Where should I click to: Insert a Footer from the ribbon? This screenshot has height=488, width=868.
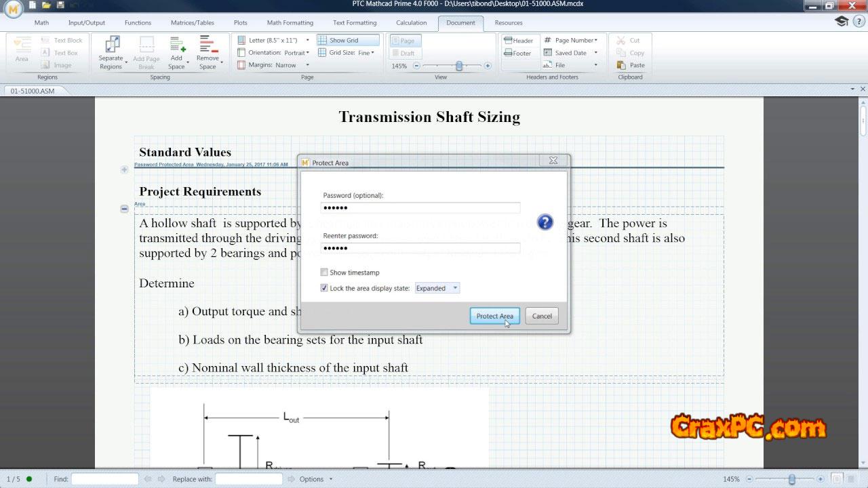(518, 53)
